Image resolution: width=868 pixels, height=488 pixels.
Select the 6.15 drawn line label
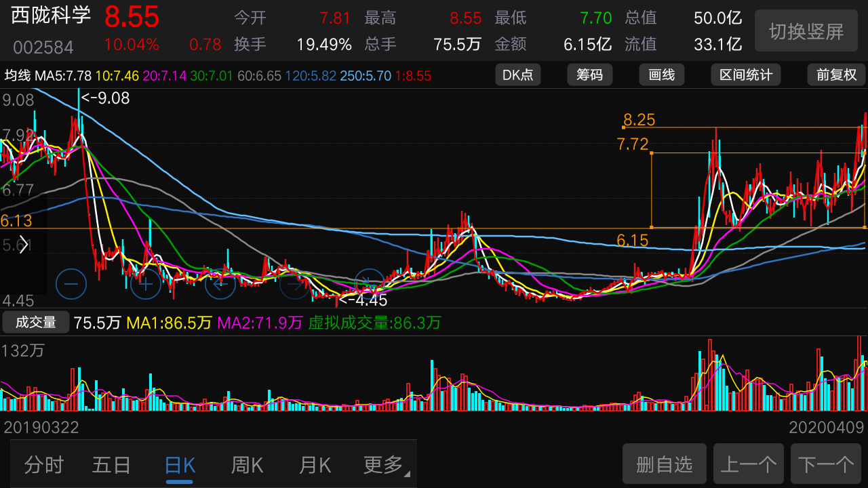633,240
